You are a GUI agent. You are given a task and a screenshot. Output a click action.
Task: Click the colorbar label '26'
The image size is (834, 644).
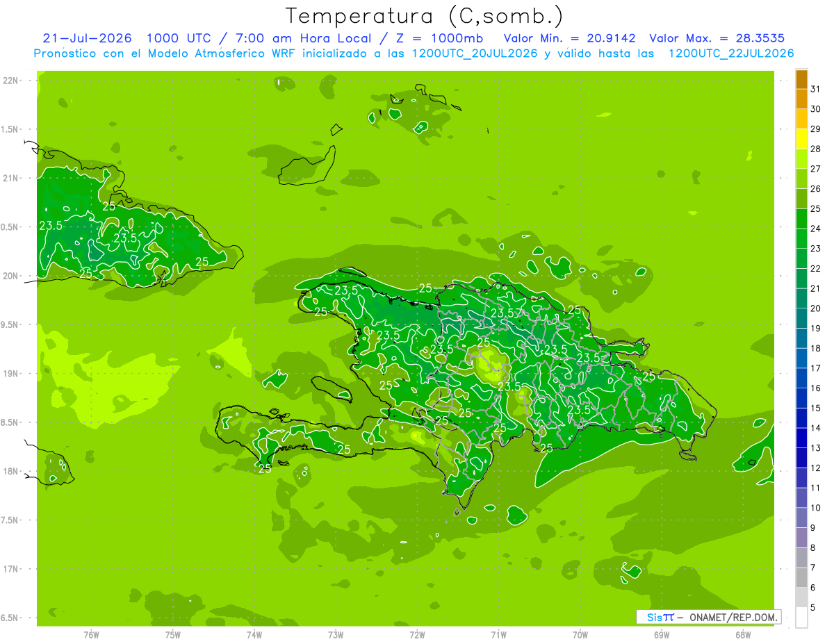coord(815,189)
